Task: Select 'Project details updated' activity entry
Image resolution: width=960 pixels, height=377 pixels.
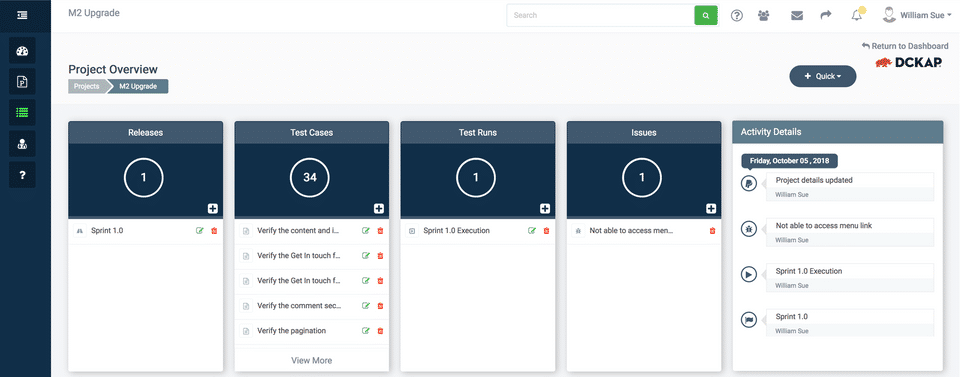Action: 850,186
